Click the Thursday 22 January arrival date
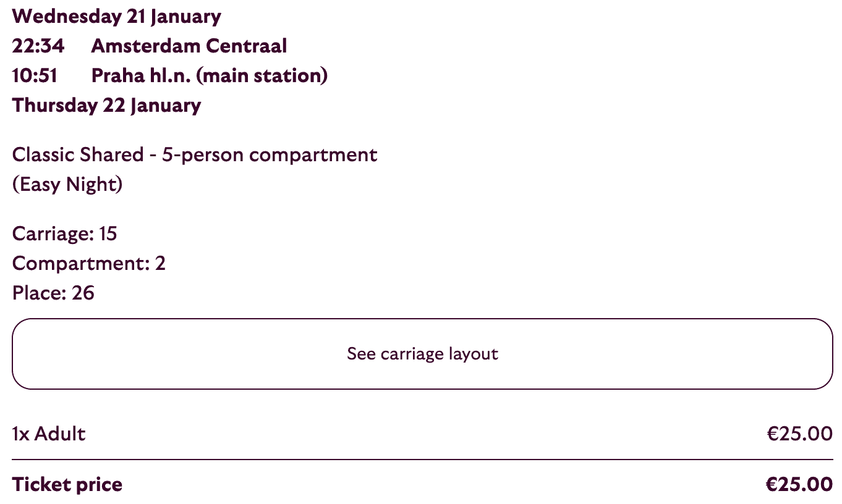842x504 pixels. (x=106, y=105)
